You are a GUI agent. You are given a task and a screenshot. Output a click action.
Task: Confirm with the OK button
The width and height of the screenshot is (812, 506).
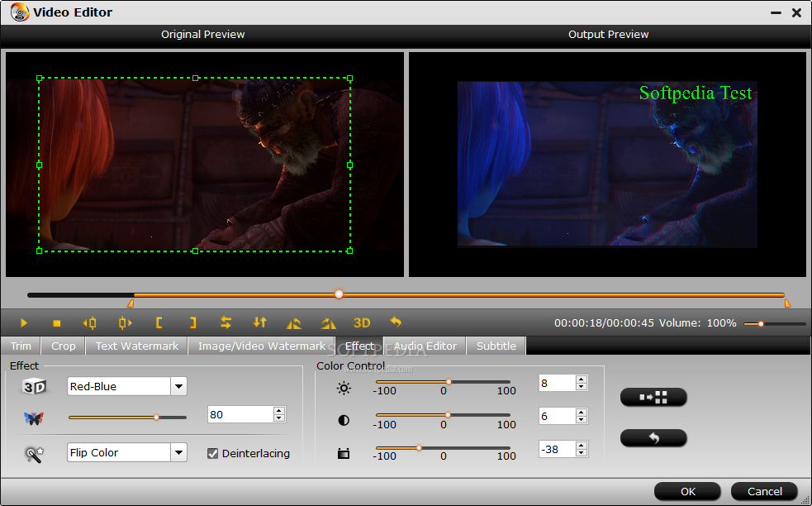click(688, 491)
